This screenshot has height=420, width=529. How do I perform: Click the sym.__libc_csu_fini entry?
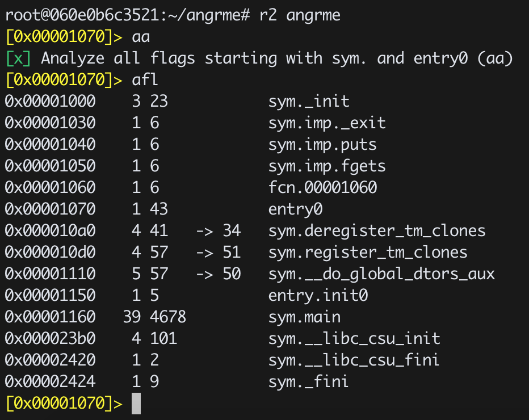(x=354, y=360)
